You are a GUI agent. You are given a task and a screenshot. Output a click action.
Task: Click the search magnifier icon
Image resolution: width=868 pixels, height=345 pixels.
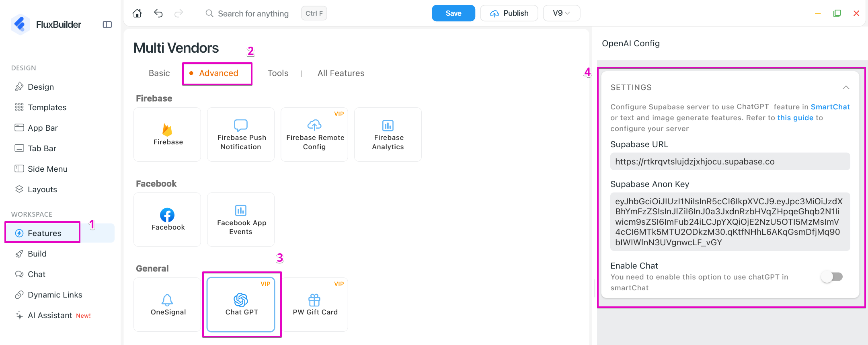coord(209,13)
